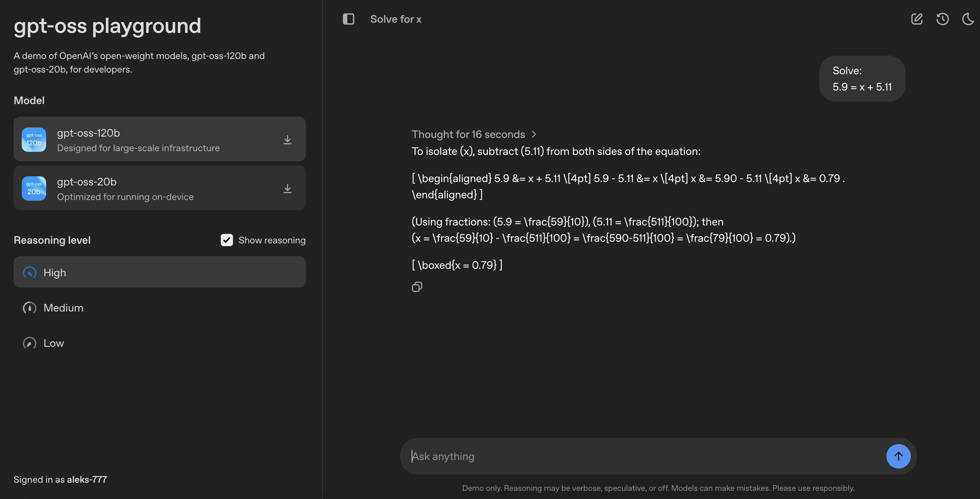The width and height of the screenshot is (980, 499).
Task: Switch theme with moon icon
Action: [x=968, y=19]
